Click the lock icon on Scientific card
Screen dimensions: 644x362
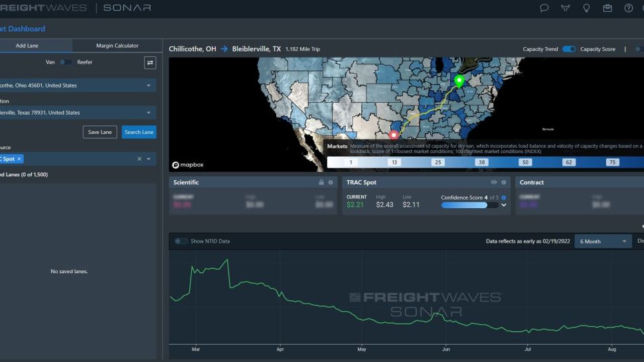click(321, 182)
